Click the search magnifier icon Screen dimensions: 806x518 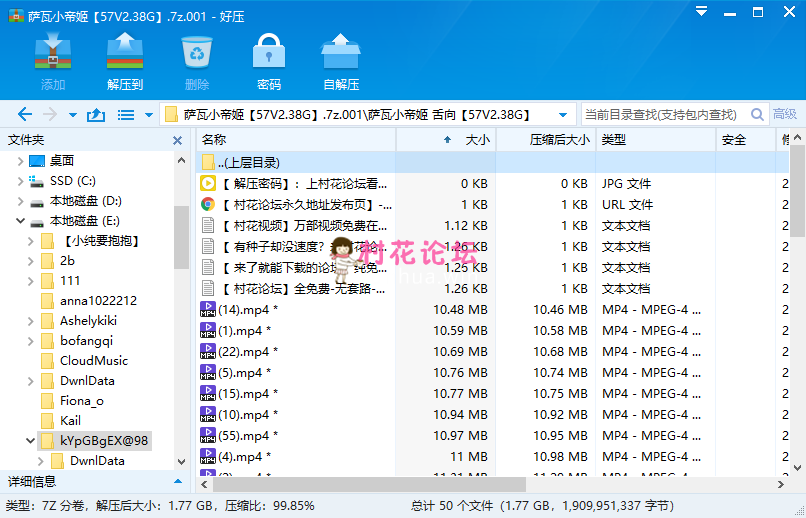point(757,114)
